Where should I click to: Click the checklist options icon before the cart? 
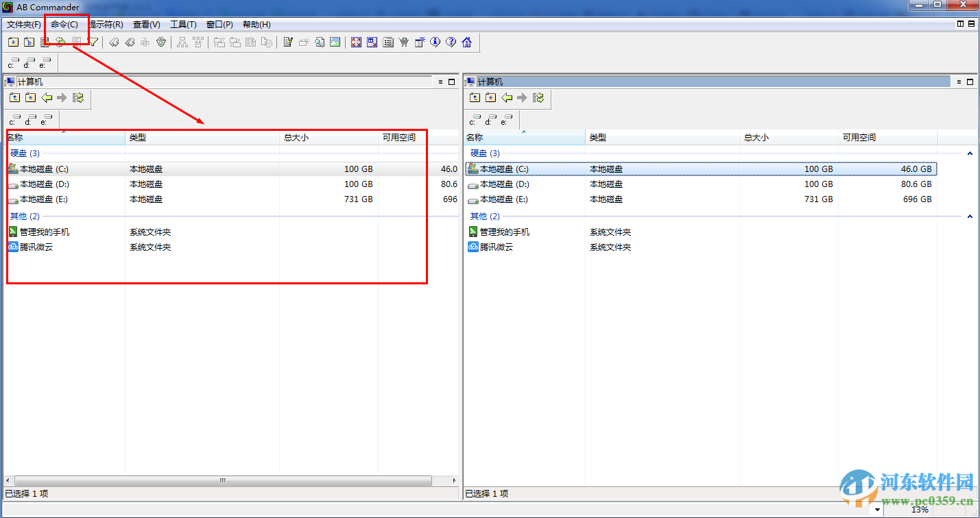click(388, 42)
